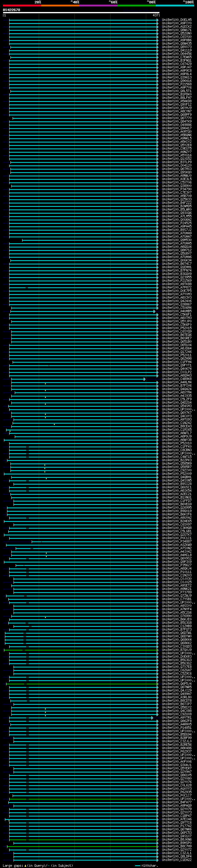Image resolution: width=197 pixels, height=868 pixels.
Task: Select the UniRef100_A4HLM4 label
Action: 176,382
